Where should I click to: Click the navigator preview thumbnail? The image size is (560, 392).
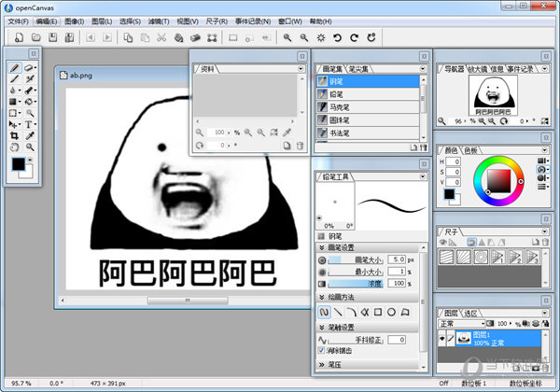pyautogui.click(x=493, y=95)
